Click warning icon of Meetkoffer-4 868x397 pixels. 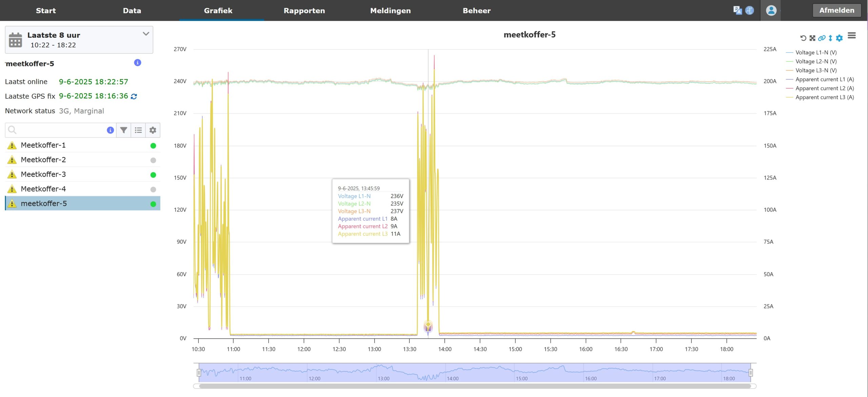[x=12, y=189]
